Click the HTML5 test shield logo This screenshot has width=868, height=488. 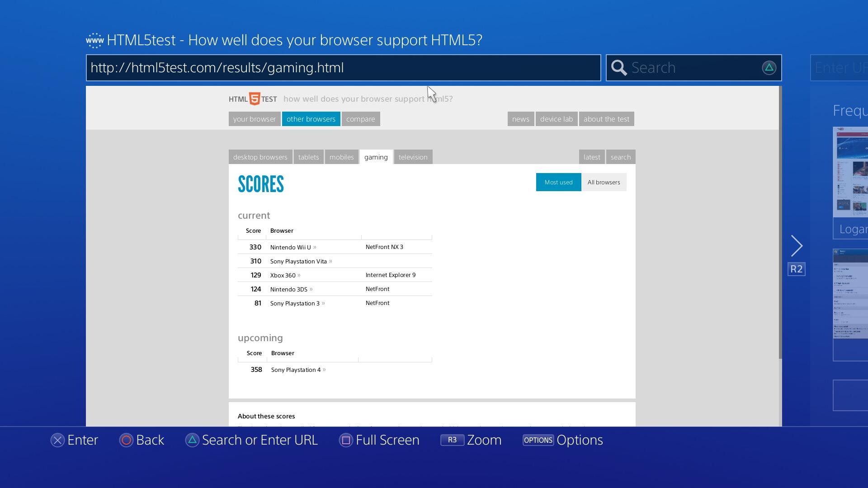(255, 99)
